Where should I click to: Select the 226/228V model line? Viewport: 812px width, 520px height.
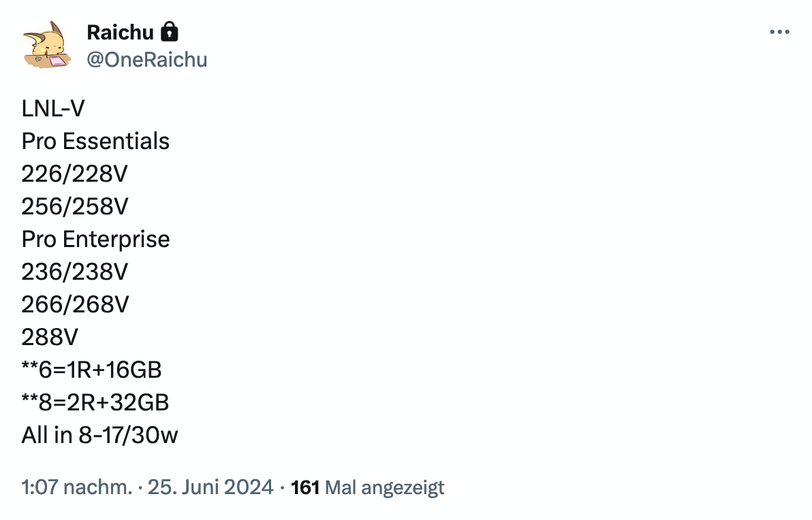pyautogui.click(x=75, y=174)
